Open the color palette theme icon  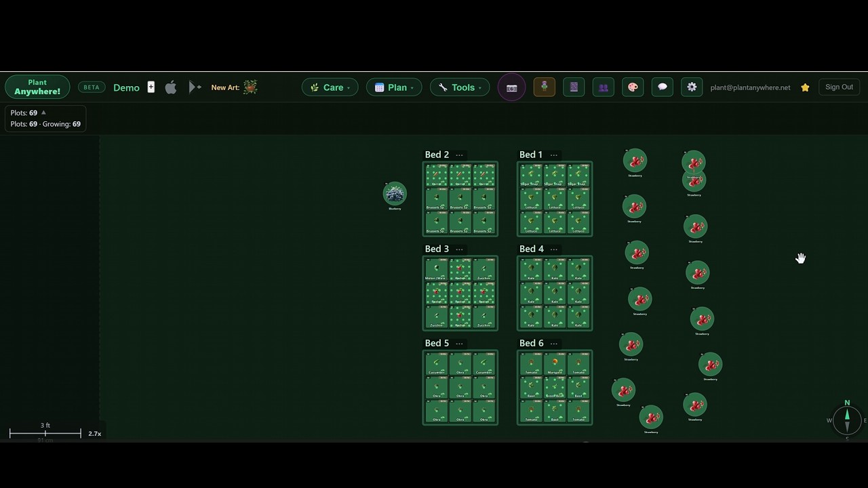click(633, 87)
